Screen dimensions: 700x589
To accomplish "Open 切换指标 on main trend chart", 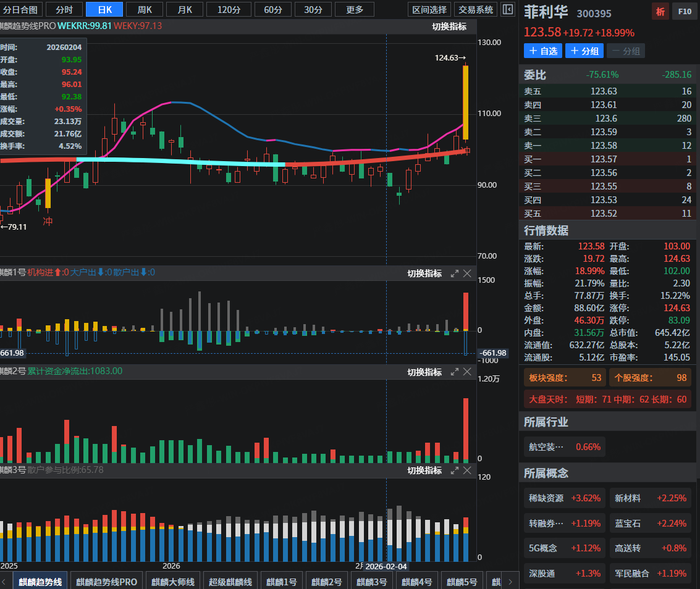I will [449, 26].
